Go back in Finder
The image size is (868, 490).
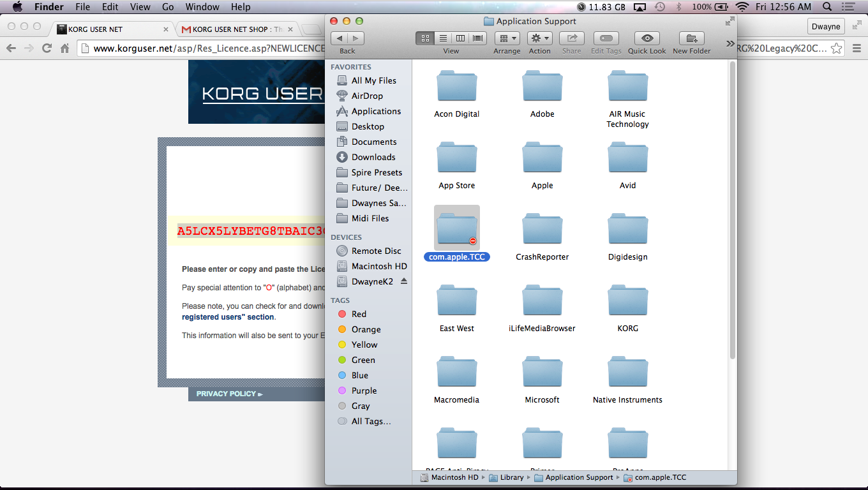point(340,38)
